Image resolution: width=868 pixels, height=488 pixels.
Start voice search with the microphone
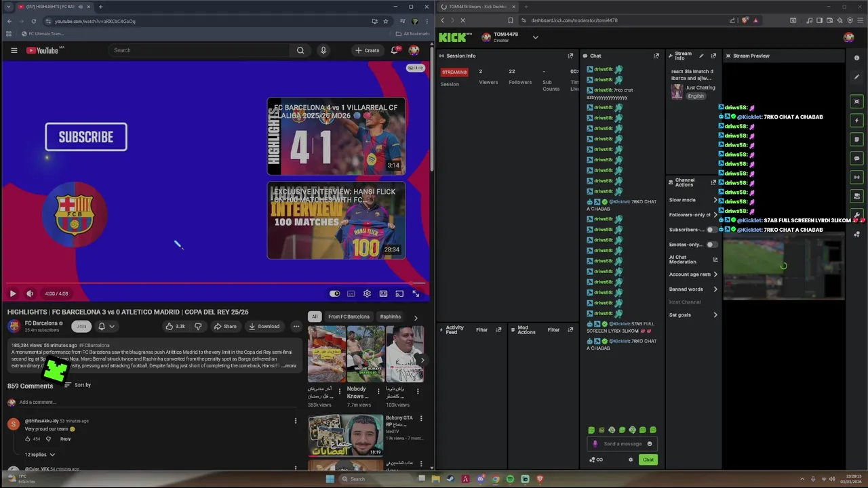[323, 50]
